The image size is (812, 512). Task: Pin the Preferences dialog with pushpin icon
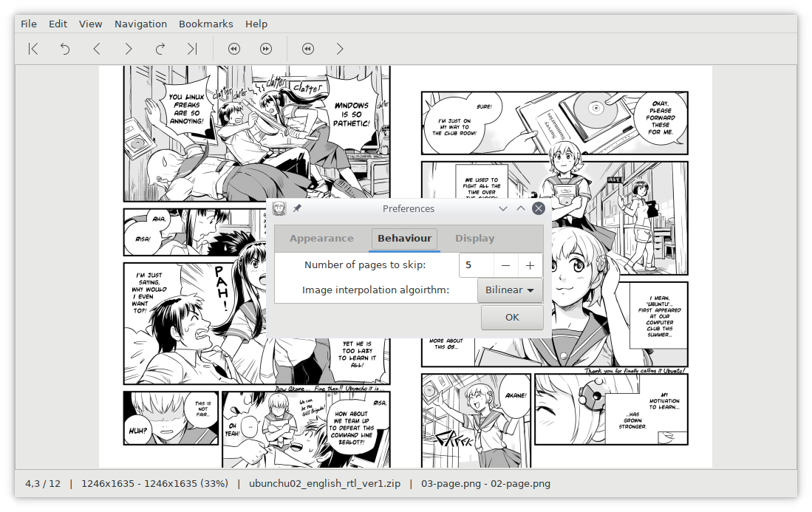click(x=297, y=208)
